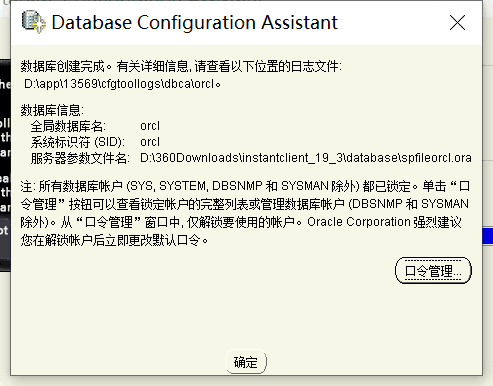Click the Database Configuration Assistant title text
493x386 pixels.
pyautogui.click(x=195, y=22)
